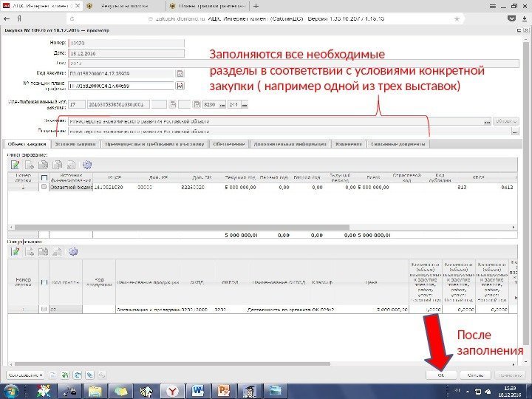The width and height of the screenshot is (532, 399).
Task: Open the browser hamburger menu
Action: [493, 6]
